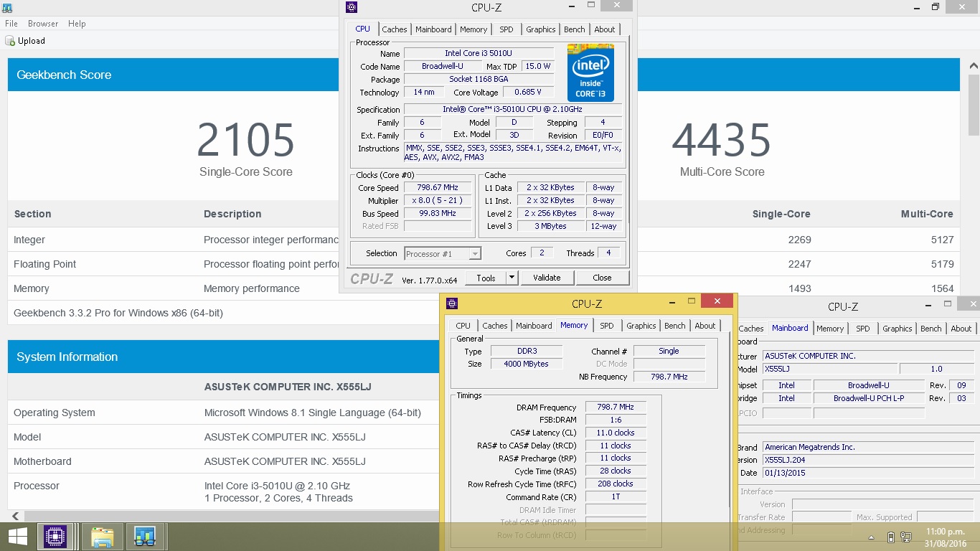
Task: Open Graphics tab in CPU-Z mainboard window
Action: 897,329
